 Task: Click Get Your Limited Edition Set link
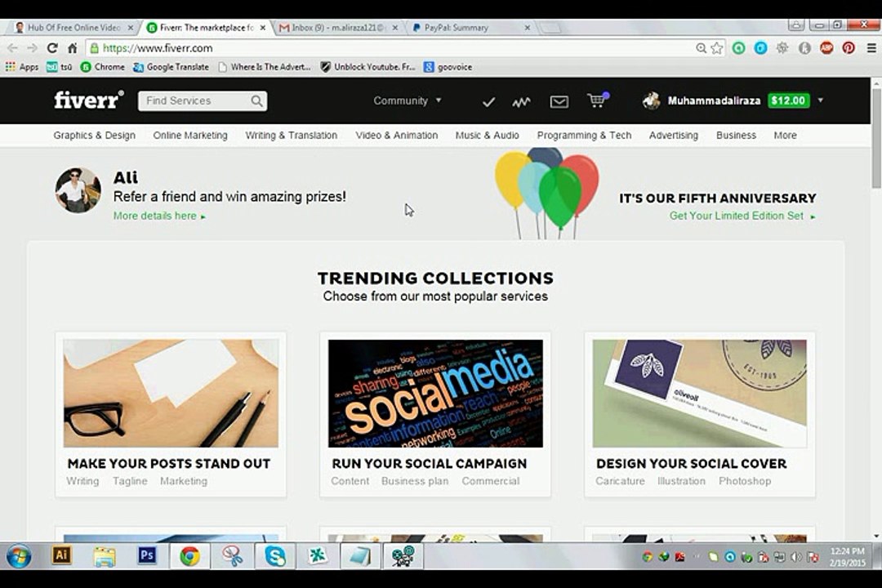[x=742, y=216]
